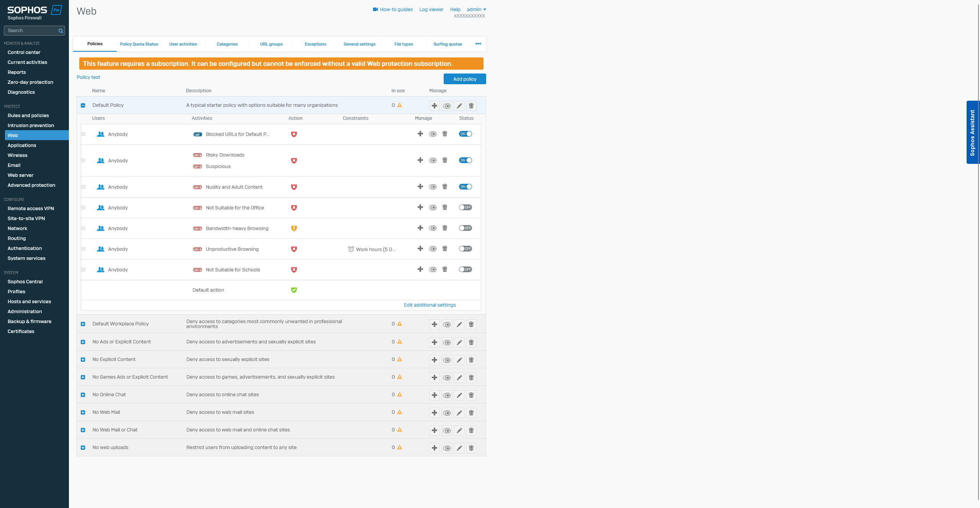Edit the Default Workplace Policy with pencil icon
Viewport: 980px width, 508px height.
pos(459,325)
